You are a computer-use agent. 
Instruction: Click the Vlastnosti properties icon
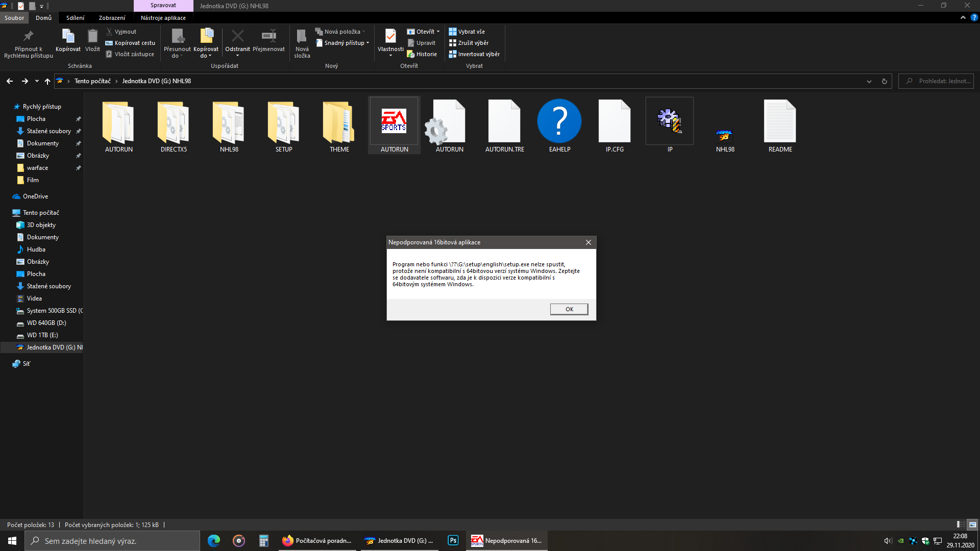(390, 37)
